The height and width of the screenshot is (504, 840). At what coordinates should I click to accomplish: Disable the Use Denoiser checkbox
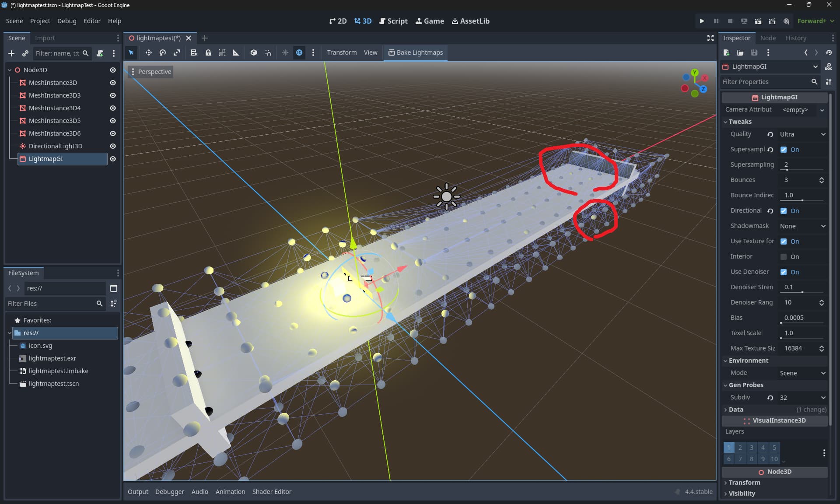pos(784,272)
